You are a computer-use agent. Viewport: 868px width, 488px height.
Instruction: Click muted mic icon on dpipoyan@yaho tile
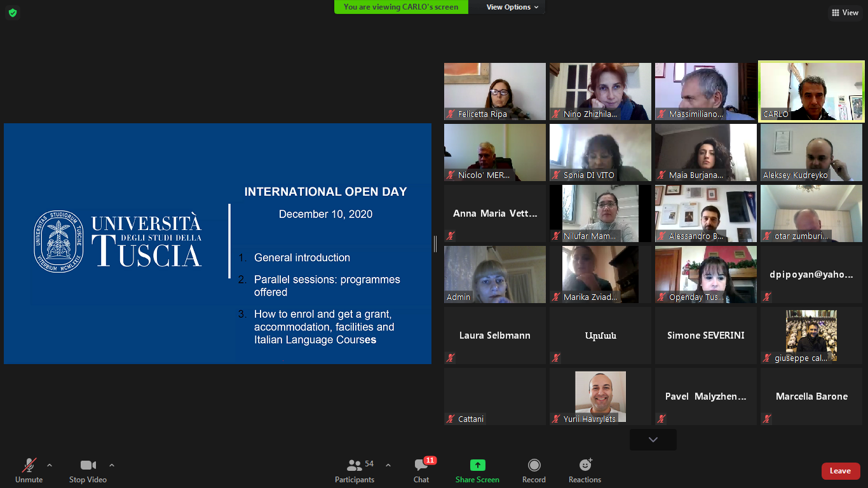767,297
